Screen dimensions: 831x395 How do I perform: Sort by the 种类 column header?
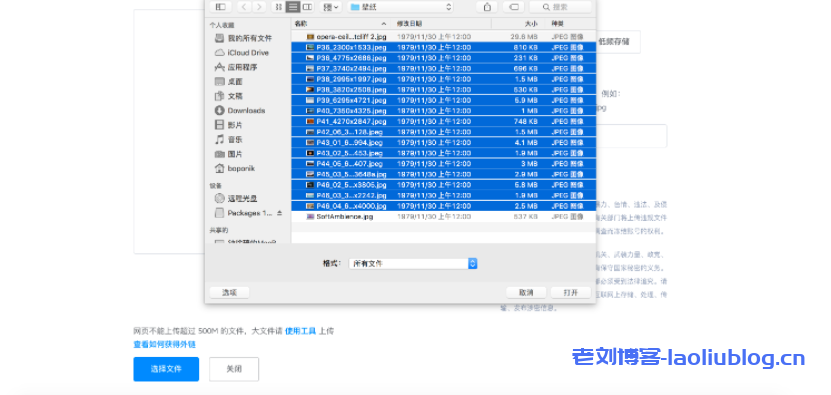pos(571,24)
